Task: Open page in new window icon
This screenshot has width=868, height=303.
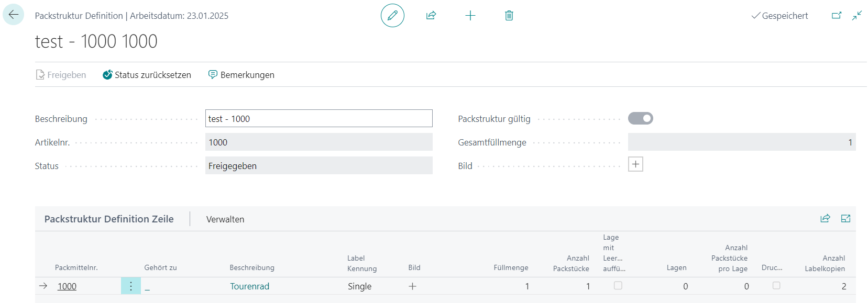Action: 837,16
